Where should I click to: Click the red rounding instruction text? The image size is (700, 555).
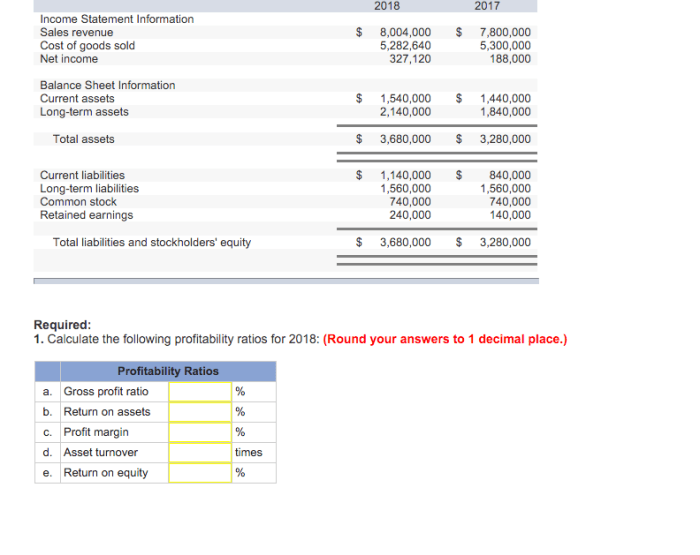point(445,339)
